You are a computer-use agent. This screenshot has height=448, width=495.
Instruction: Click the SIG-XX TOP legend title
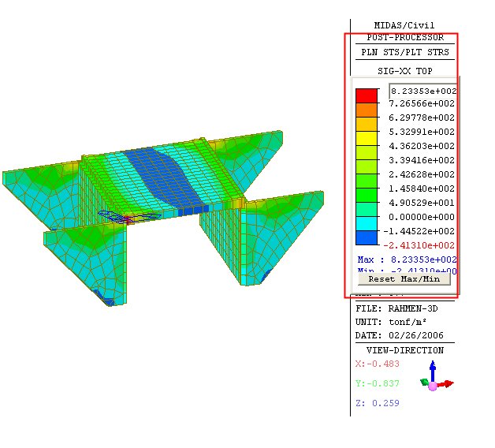(404, 70)
